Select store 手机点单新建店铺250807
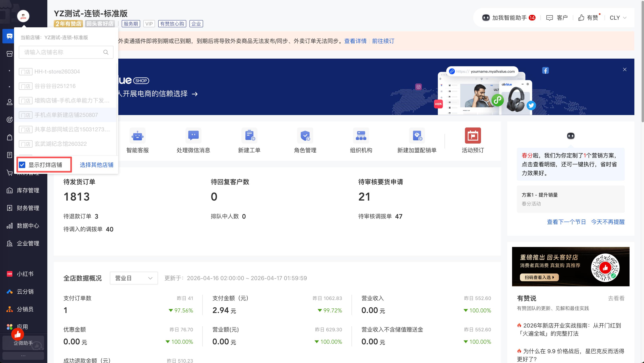Viewport: 644px width, 363px height. pos(65,115)
